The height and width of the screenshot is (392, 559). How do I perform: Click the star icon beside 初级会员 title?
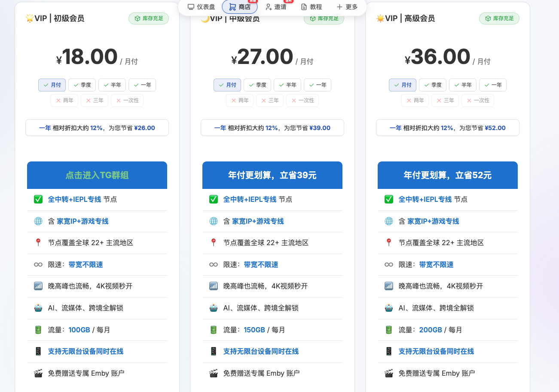[x=30, y=18]
